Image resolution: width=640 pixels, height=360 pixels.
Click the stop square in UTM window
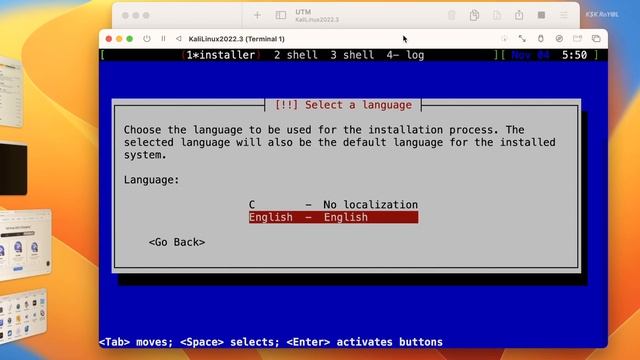[541, 16]
